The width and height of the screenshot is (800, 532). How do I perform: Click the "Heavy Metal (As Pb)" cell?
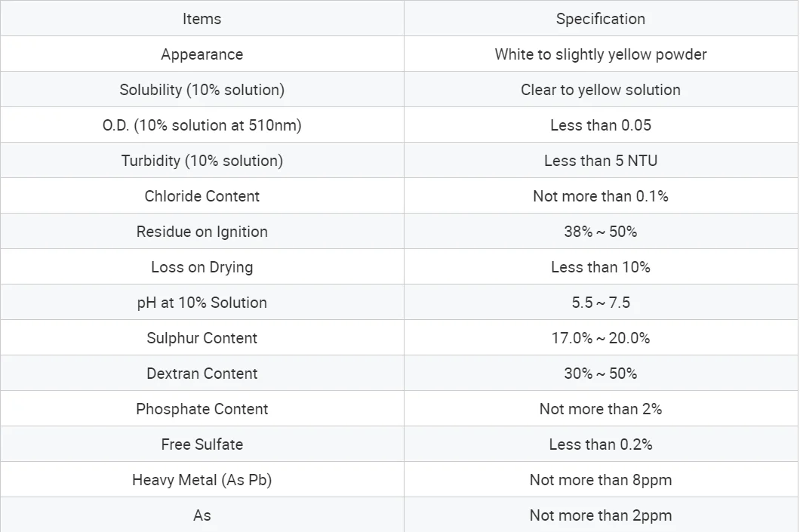coord(202,480)
